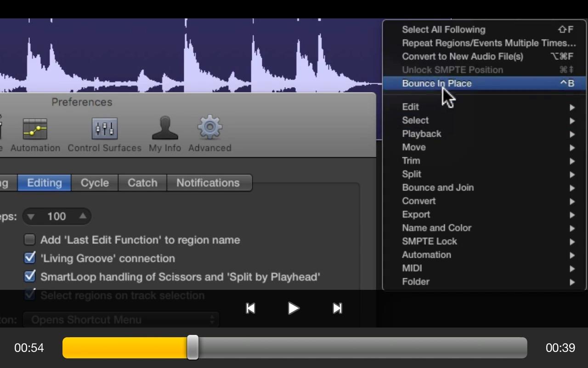
Task: Choose Convert to New Audio File(s)
Action: point(485,56)
